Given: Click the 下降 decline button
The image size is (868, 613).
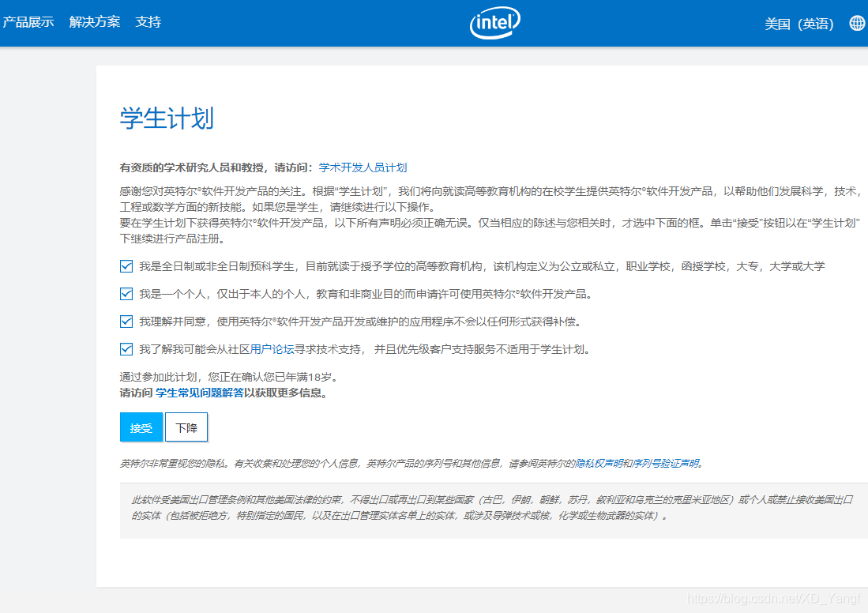Looking at the screenshot, I should click(x=186, y=427).
